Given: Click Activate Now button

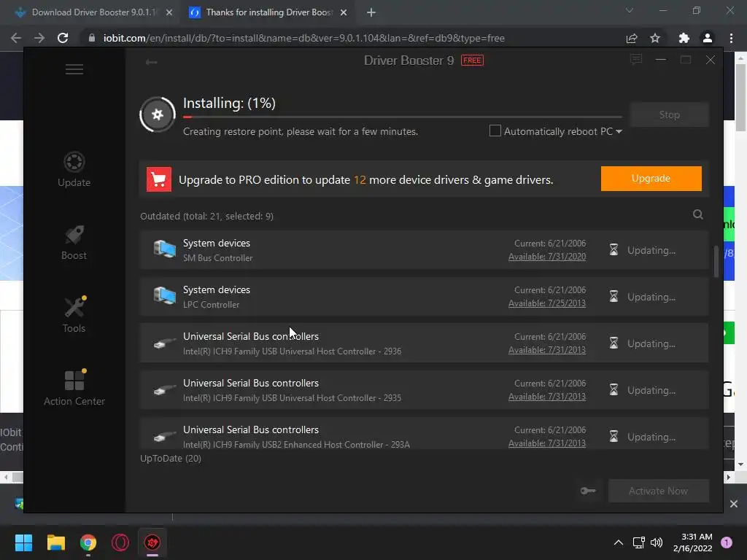Looking at the screenshot, I should (x=659, y=491).
